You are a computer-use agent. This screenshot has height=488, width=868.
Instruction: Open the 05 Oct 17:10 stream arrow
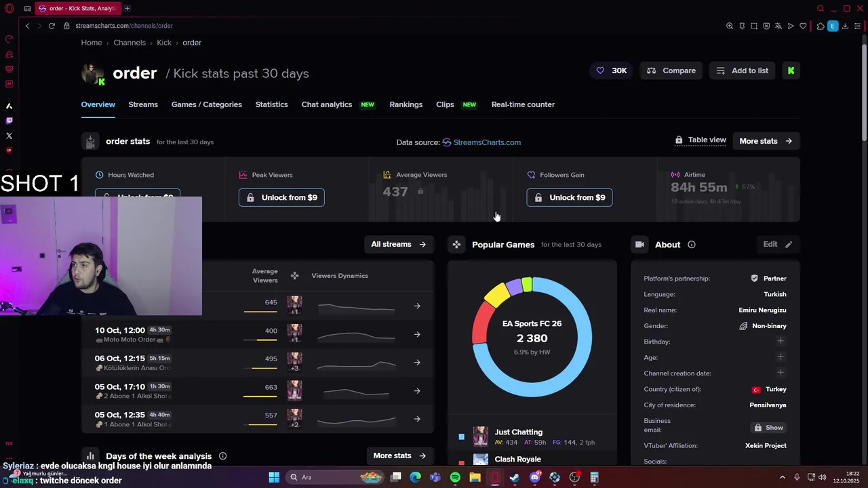pos(417,391)
